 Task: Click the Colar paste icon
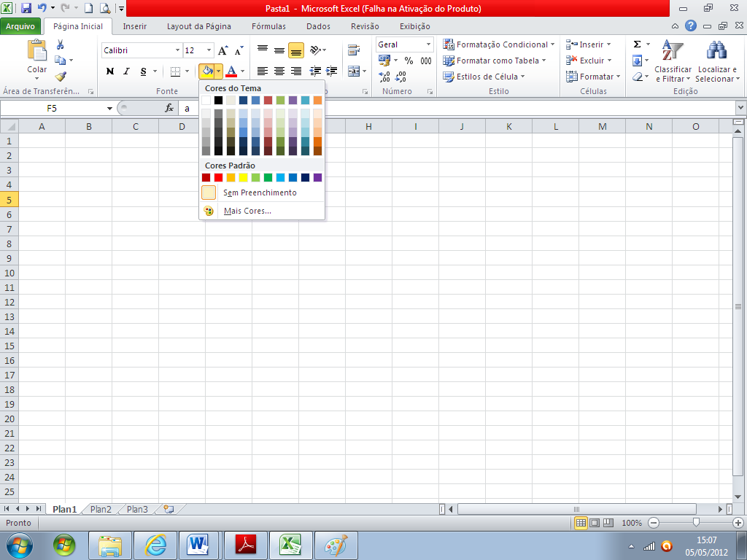pos(36,50)
